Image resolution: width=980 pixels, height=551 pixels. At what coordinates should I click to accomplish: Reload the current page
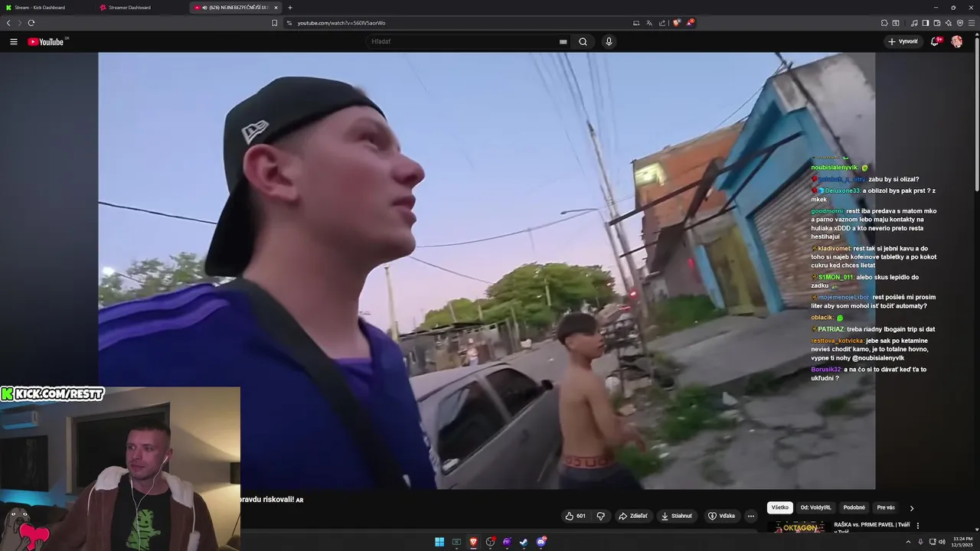31,23
